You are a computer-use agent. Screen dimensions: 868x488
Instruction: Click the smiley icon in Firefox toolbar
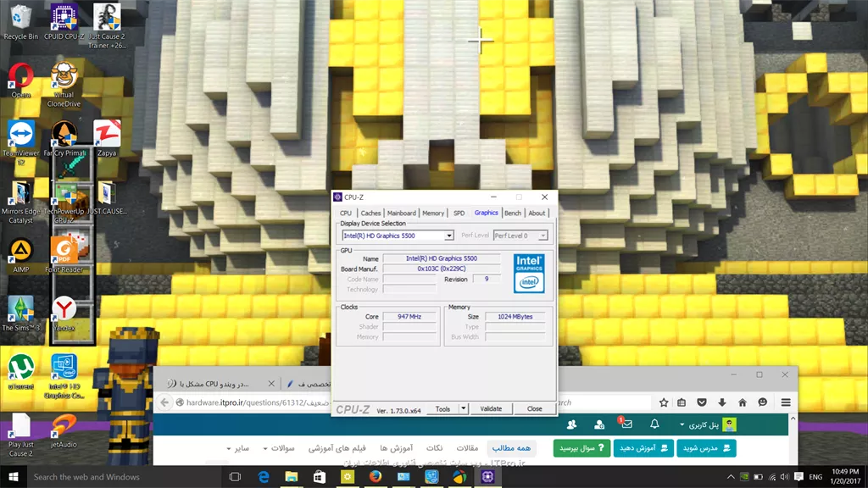763,402
